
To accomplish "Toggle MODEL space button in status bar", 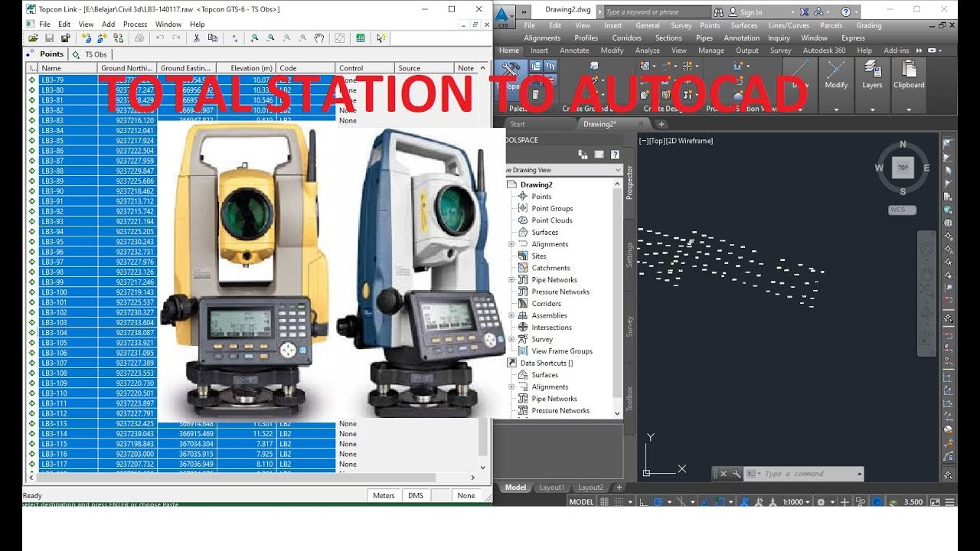I will point(582,502).
